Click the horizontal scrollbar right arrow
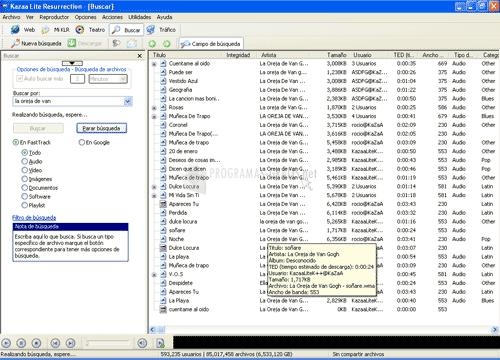Screen dimensions: 500x360 (x=494, y=330)
